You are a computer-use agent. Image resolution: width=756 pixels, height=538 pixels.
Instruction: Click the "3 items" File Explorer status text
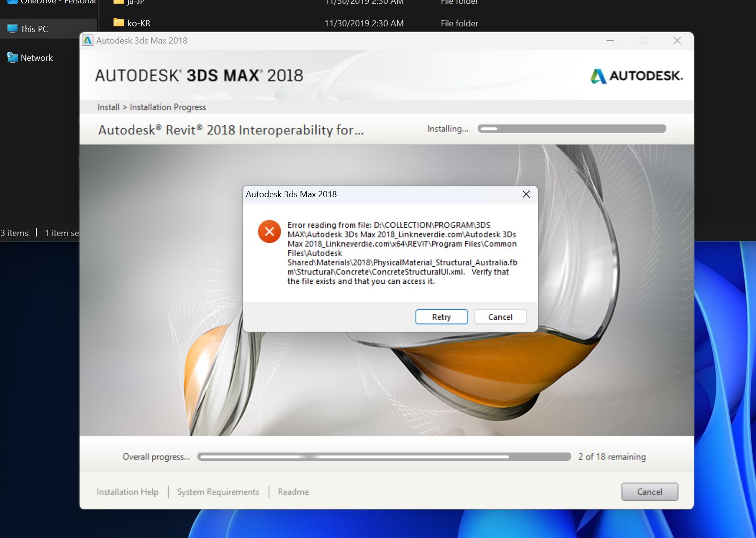coord(14,233)
